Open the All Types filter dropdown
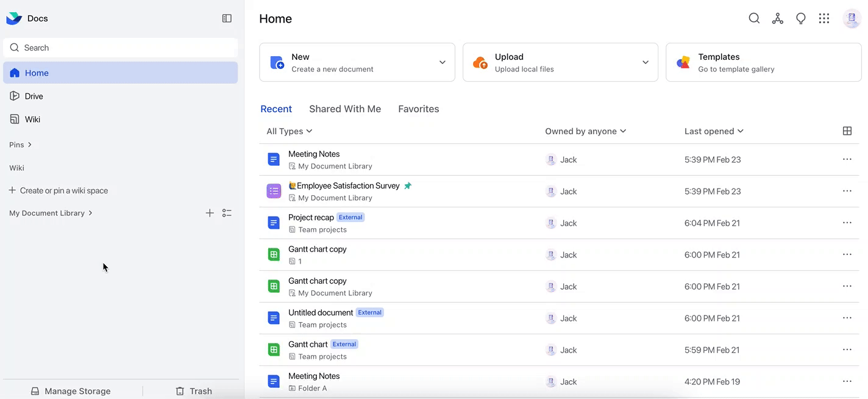The width and height of the screenshot is (868, 399). point(288,131)
